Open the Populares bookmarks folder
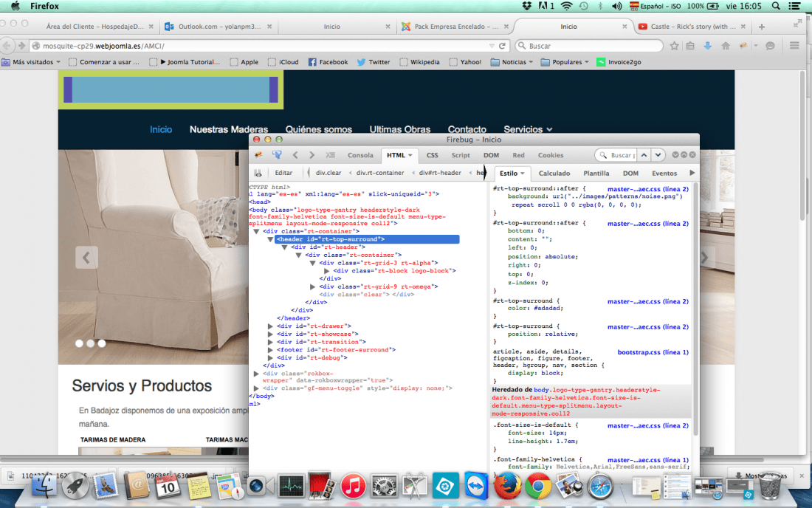The height and width of the screenshot is (508, 812). click(x=565, y=62)
